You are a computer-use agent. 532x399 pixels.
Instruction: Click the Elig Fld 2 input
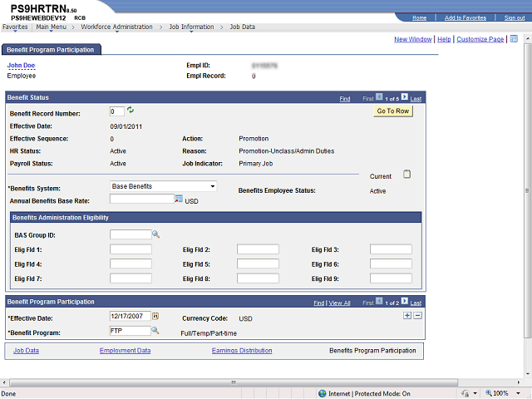click(x=258, y=249)
